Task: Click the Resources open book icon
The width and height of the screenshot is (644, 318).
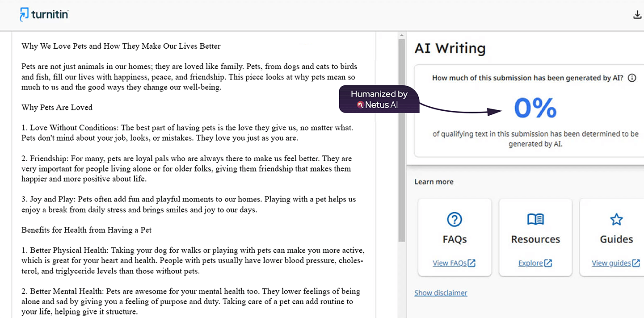Action: pos(535,219)
